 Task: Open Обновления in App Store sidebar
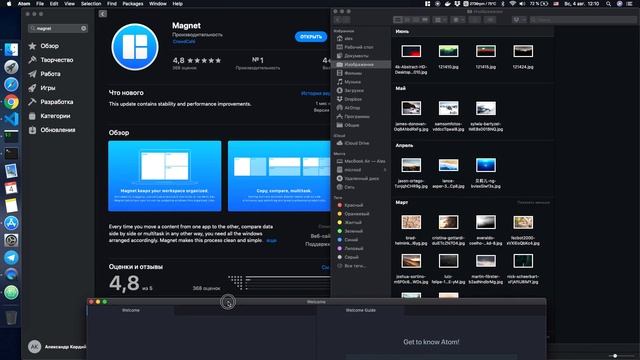pyautogui.click(x=51, y=130)
